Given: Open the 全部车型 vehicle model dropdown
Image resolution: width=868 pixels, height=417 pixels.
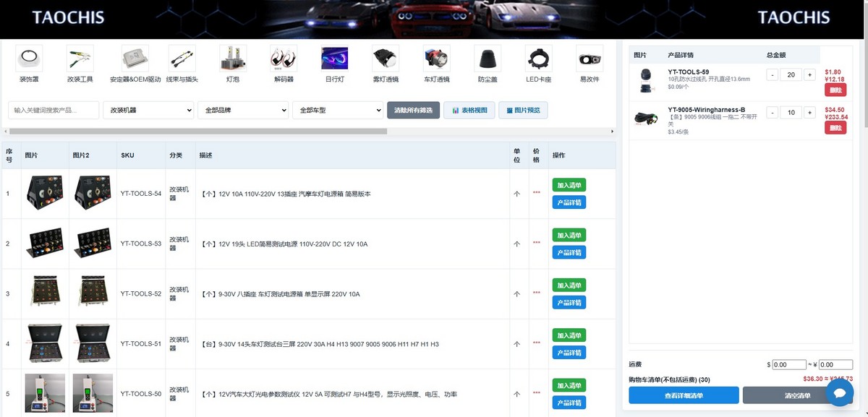Looking at the screenshot, I should point(338,110).
